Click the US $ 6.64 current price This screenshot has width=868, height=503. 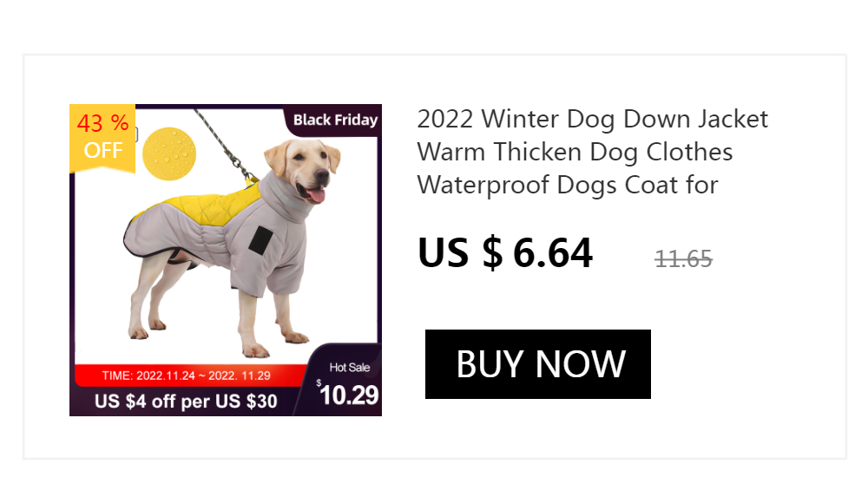tap(505, 253)
